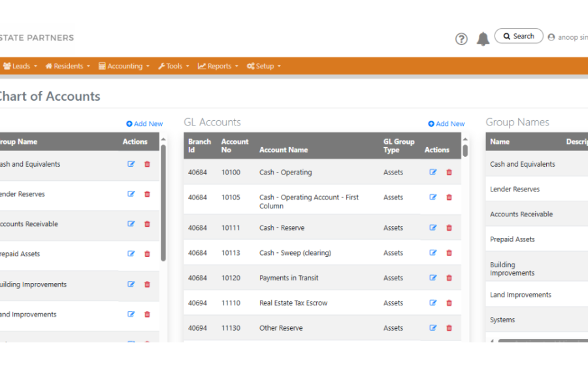Edit the Lender Reserves group name

coord(131,194)
